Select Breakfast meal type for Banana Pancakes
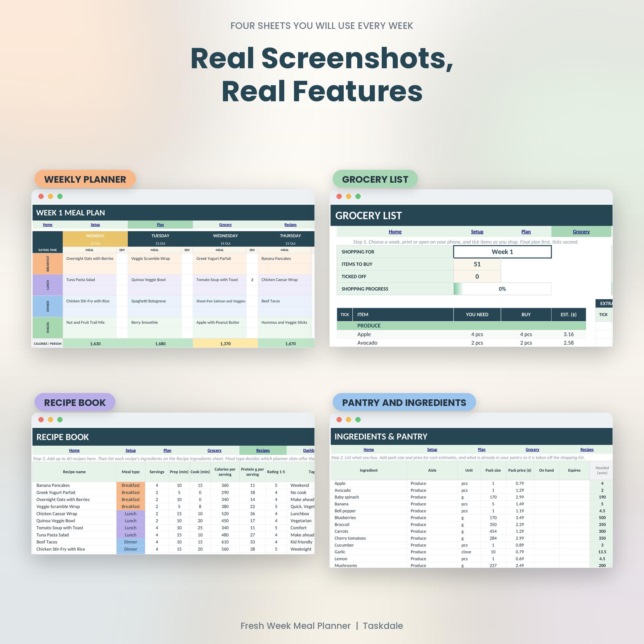The width and height of the screenshot is (644, 644). [x=131, y=485]
